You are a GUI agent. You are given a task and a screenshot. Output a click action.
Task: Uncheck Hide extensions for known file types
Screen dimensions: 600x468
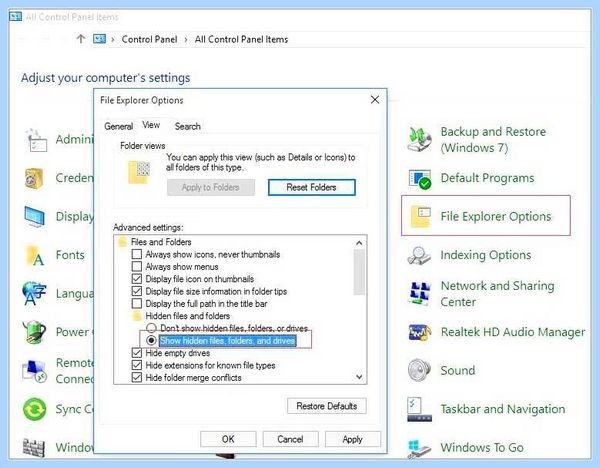[x=137, y=365]
